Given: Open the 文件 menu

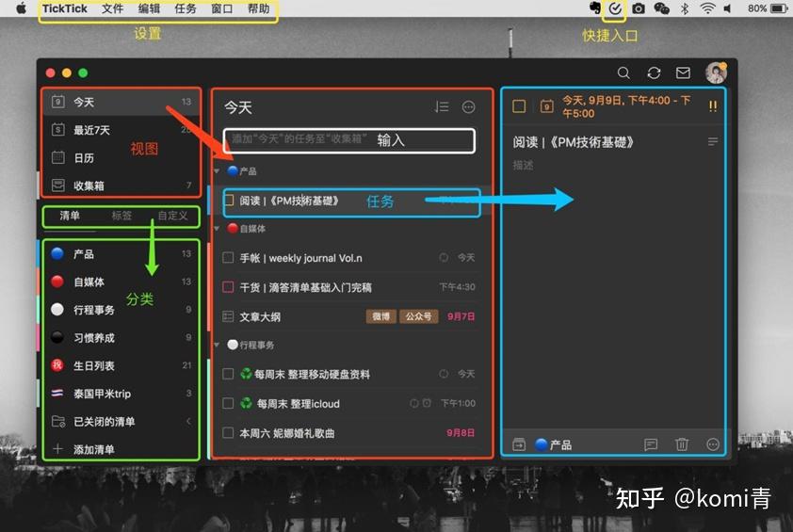Looking at the screenshot, I should (x=112, y=8).
